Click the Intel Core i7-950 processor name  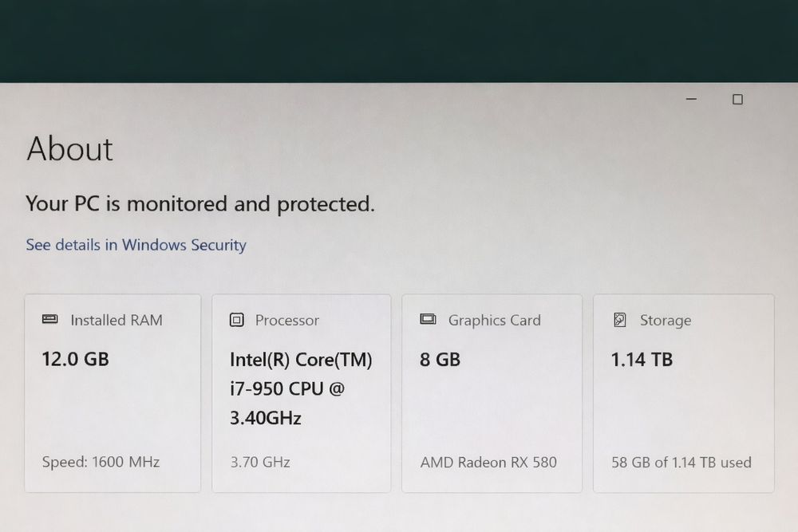301,388
